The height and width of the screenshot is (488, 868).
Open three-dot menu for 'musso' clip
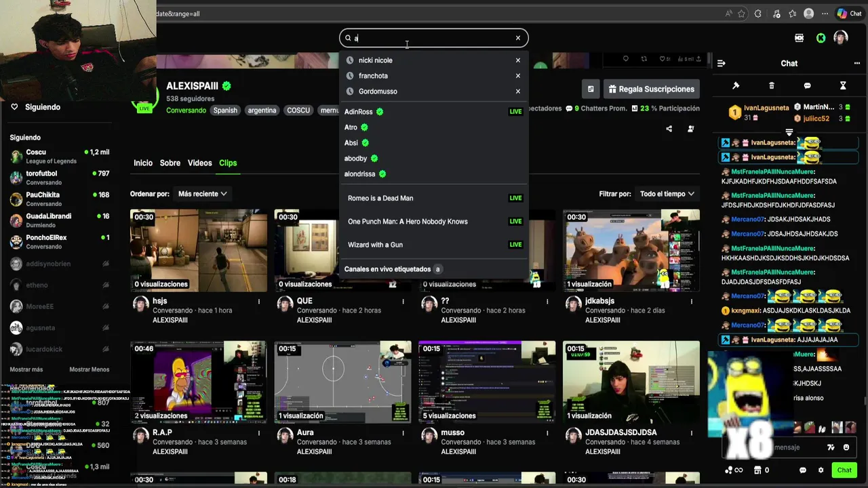coord(548,433)
